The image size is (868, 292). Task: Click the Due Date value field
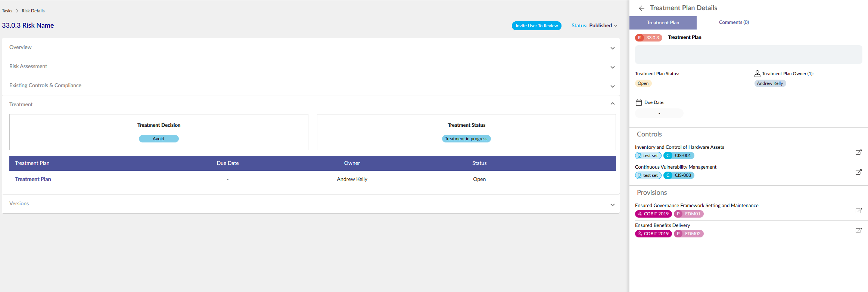click(x=659, y=113)
